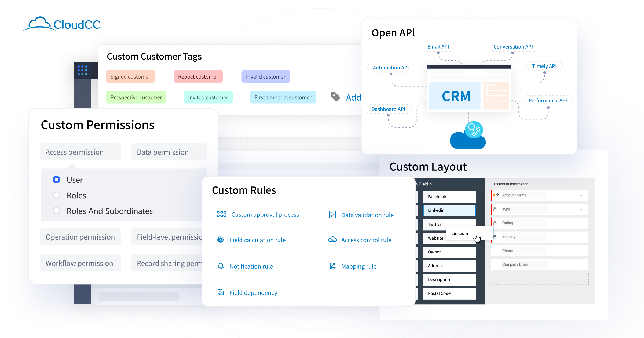The height and width of the screenshot is (338, 644).
Task: Click the gray tag icon beside Add
Action: pos(335,97)
